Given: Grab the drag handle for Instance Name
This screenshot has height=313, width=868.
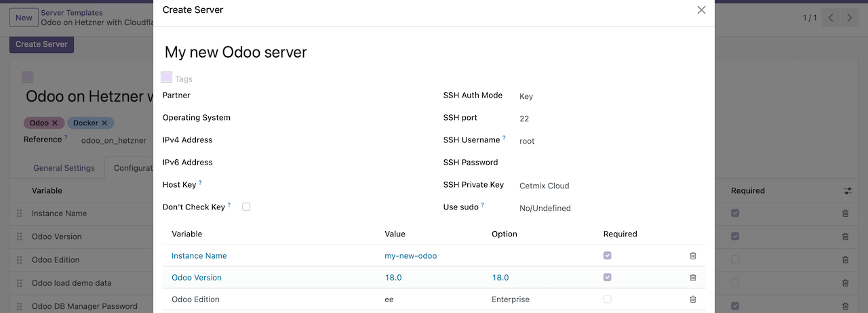Looking at the screenshot, I should point(19,213).
